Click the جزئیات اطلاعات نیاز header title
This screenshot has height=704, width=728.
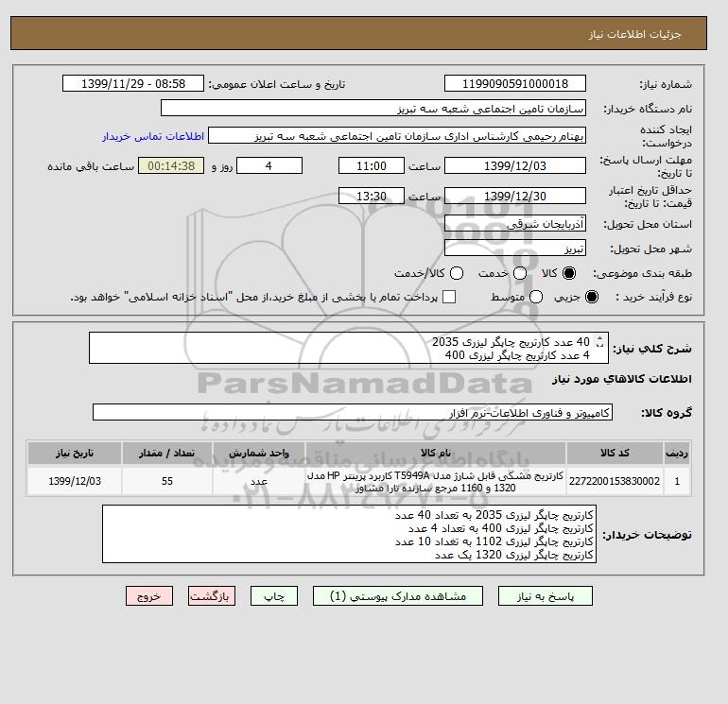(634, 34)
